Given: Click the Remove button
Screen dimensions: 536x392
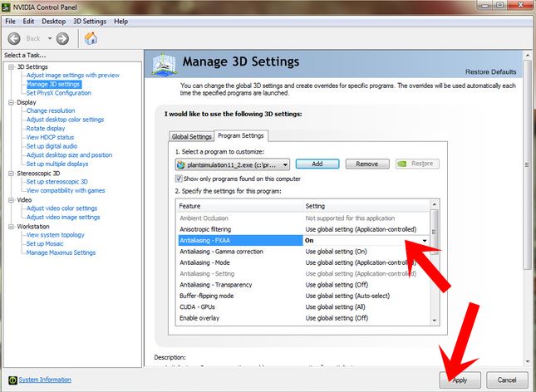Looking at the screenshot, I should tap(367, 164).
